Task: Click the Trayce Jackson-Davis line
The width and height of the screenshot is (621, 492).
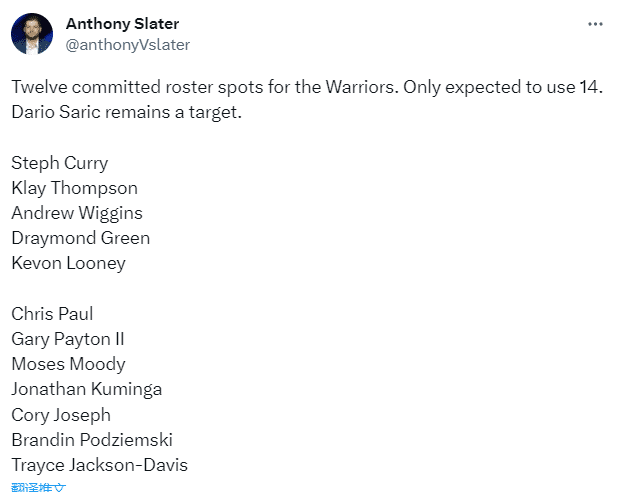Action: click(99, 465)
